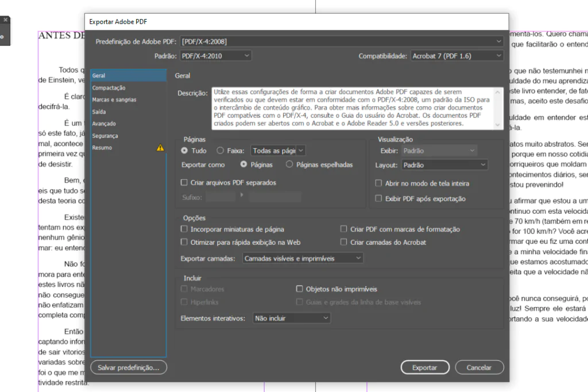
Task: Enable Criar camadas do Acrobat checkbox
Action: coord(343,242)
